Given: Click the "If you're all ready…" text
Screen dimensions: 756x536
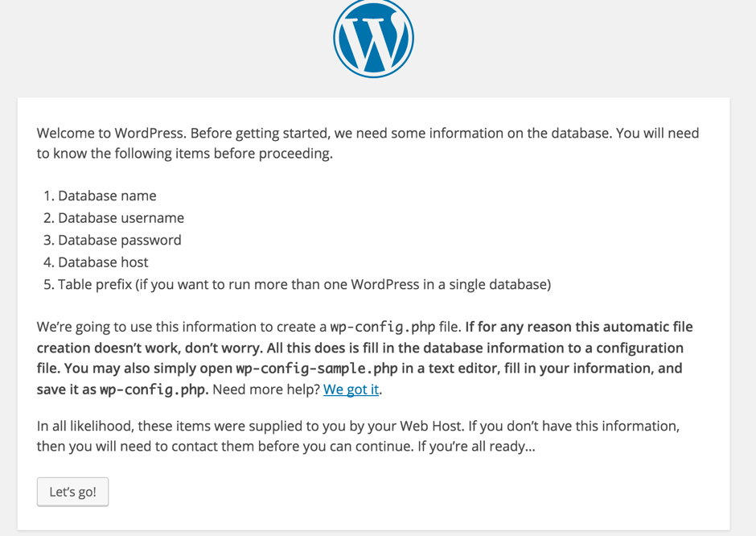Looking at the screenshot, I should pos(475,446).
